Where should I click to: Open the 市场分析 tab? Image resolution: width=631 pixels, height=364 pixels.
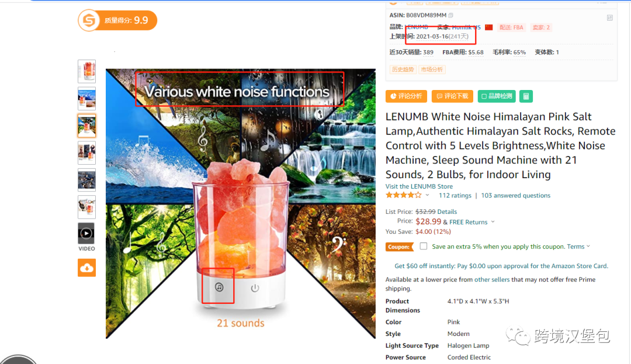[432, 70]
